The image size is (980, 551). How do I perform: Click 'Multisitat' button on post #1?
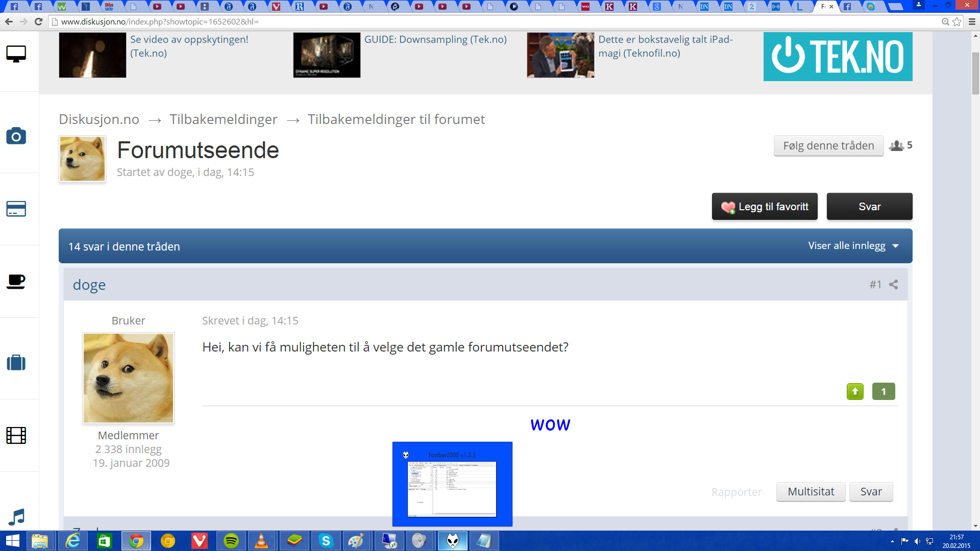pyautogui.click(x=811, y=492)
